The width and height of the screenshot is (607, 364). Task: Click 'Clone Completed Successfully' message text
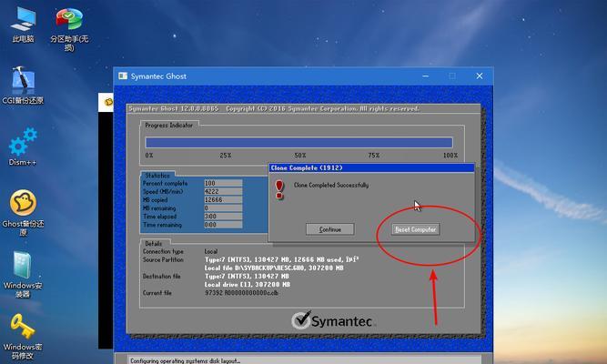tap(331, 185)
